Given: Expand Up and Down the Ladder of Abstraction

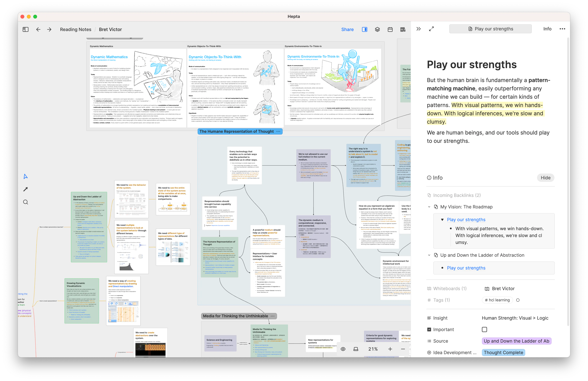Looking at the screenshot, I should point(429,255).
